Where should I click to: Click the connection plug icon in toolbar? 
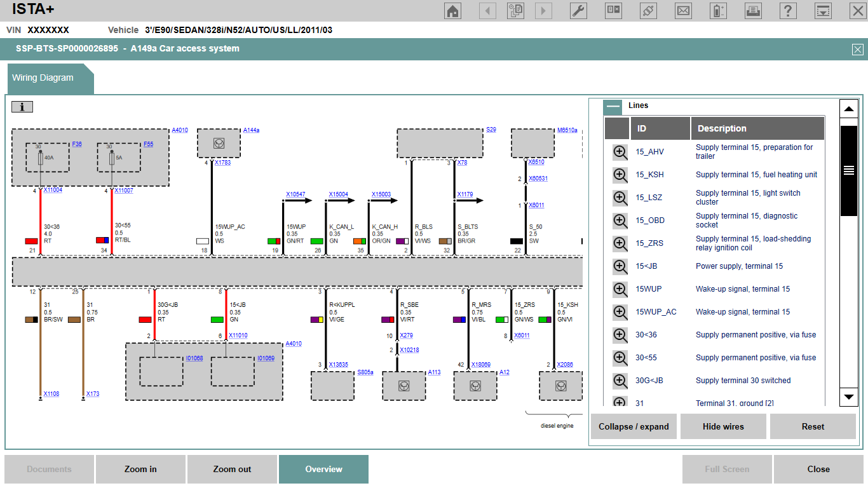648,11
